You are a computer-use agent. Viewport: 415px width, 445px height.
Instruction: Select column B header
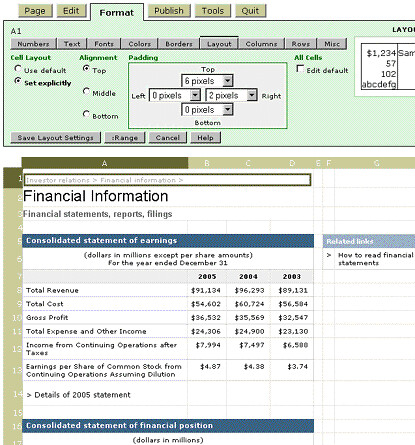coord(207,163)
